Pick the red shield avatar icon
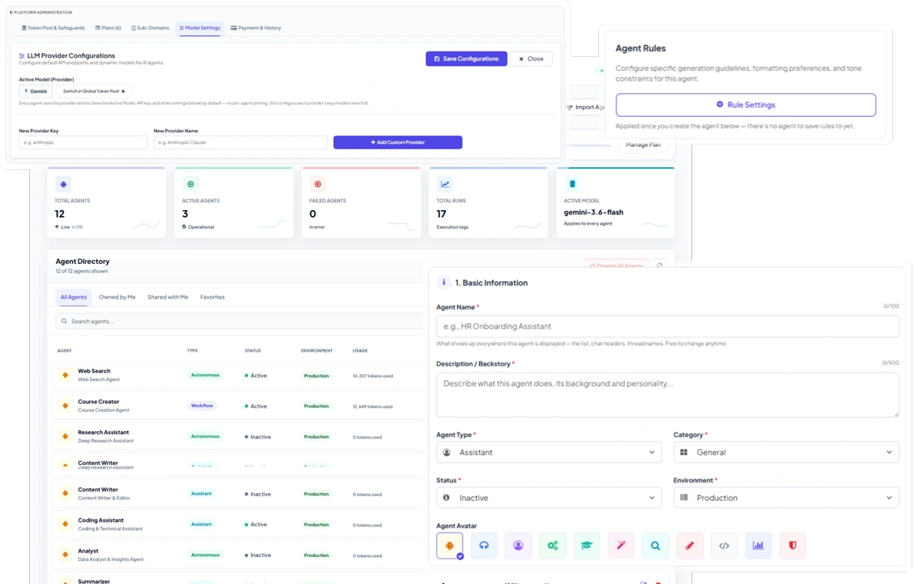 click(792, 546)
